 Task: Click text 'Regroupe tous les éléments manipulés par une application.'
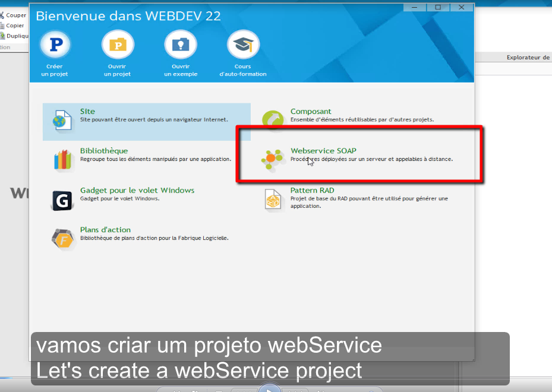(x=156, y=159)
